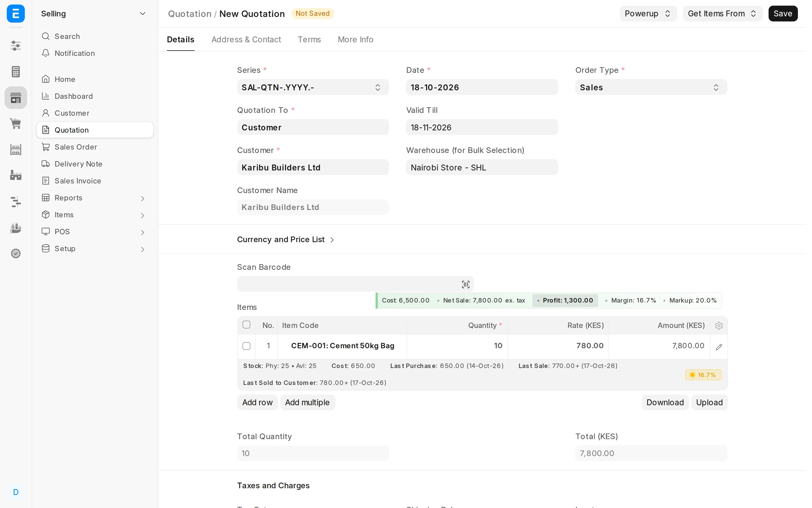
Task: Switch to Address & Contact tab
Action: pos(246,39)
